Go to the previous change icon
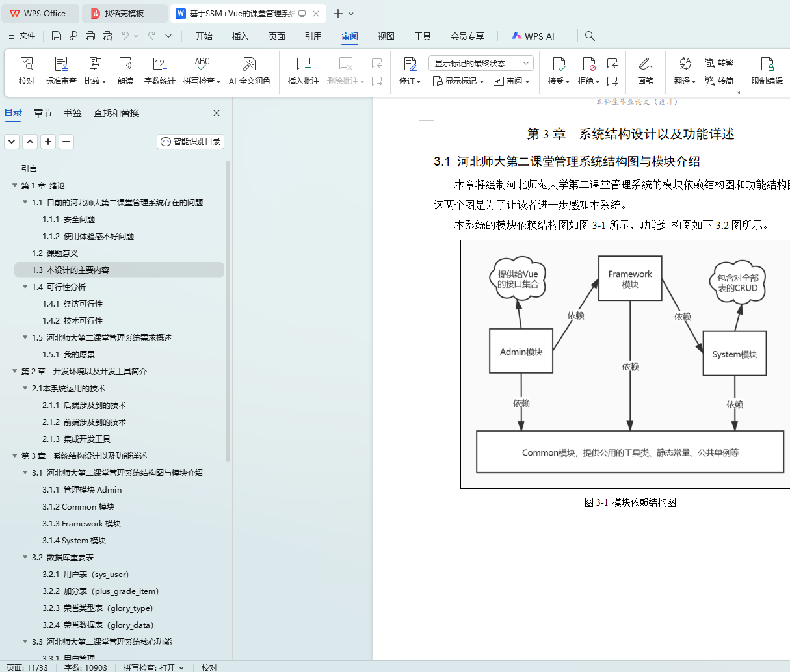Screen dimensions: 790x672 point(612,63)
